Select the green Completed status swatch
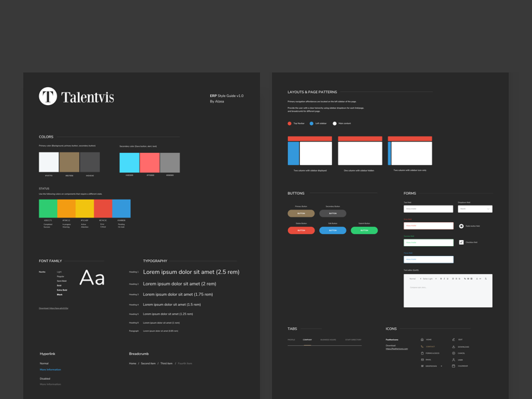Image resolution: width=532 pixels, height=399 pixels. tap(48, 208)
